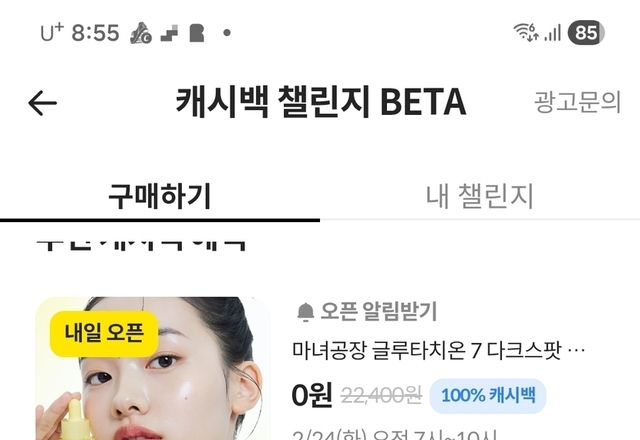Tap the 내일 오픈 yellow badge
The height and width of the screenshot is (440, 640).
[x=104, y=333]
